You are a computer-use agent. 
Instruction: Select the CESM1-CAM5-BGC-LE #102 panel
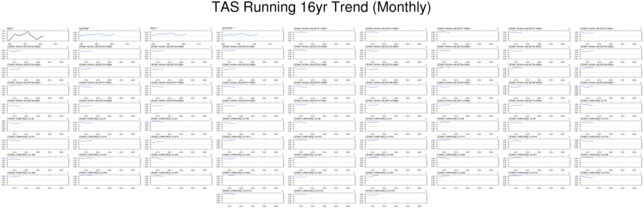(611, 180)
